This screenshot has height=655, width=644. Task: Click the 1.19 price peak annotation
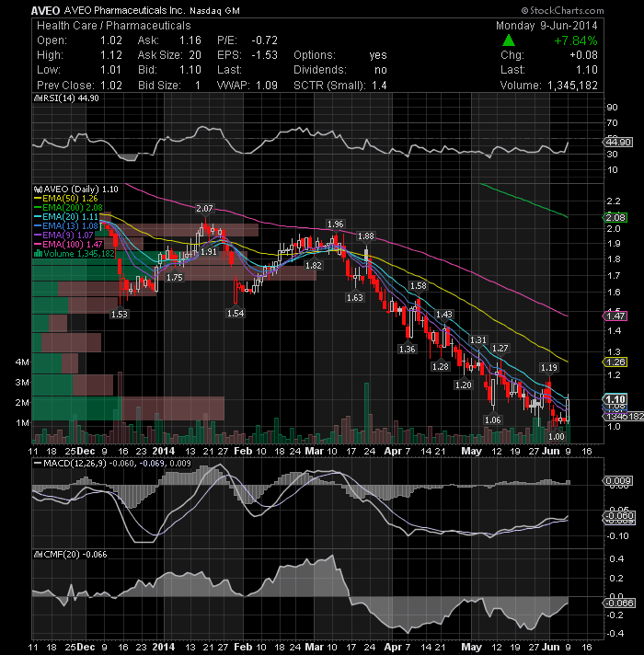[548, 368]
